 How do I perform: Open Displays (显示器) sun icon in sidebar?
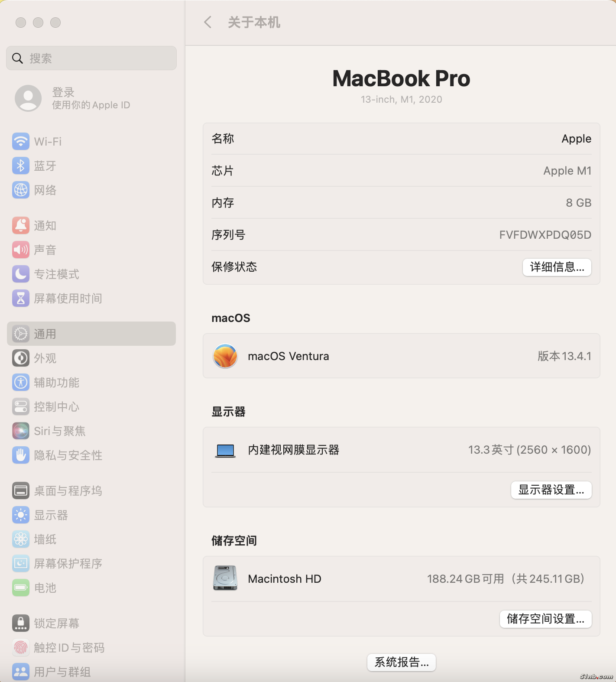[x=21, y=515]
